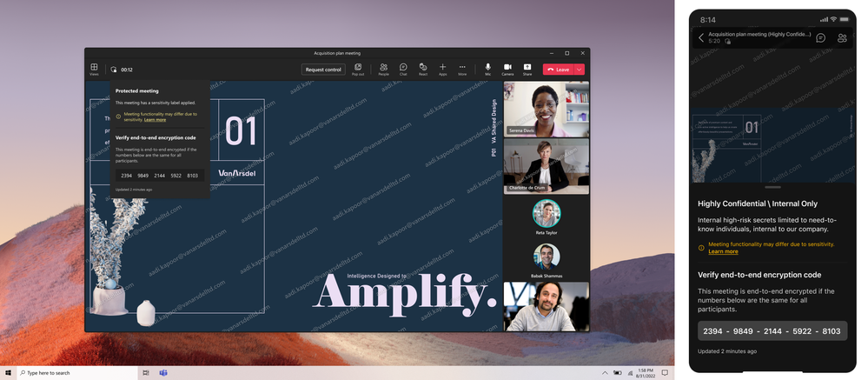Screen dimensions: 868x380
Task: Click the battery icon in system tray
Action: [617, 373]
